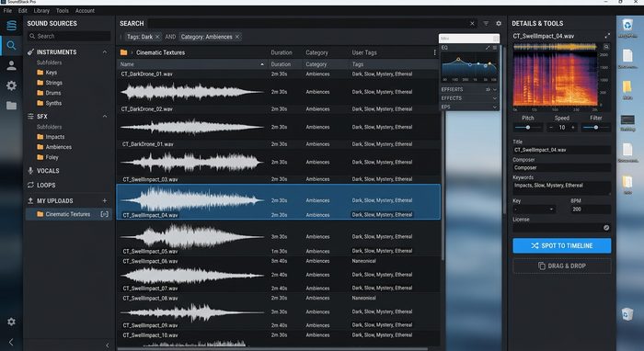
Task: Open the Strings subfolder
Action: pos(50,83)
